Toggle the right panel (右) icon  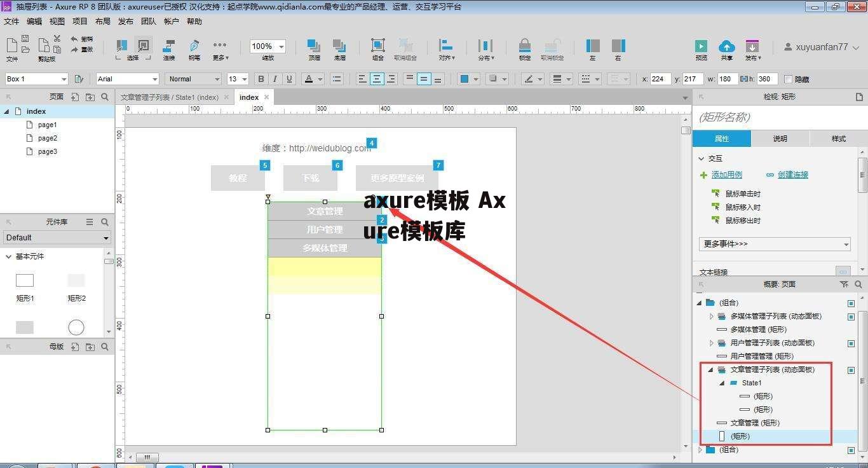tap(618, 45)
